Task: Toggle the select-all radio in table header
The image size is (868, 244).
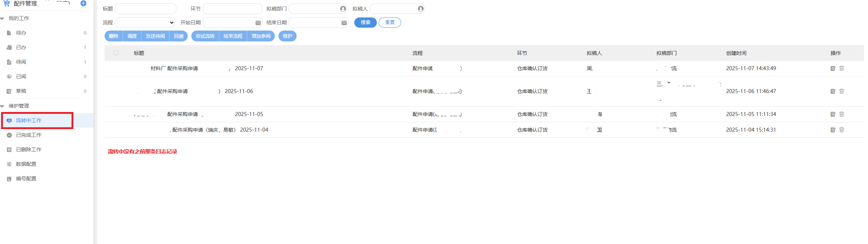Action: click(x=116, y=53)
